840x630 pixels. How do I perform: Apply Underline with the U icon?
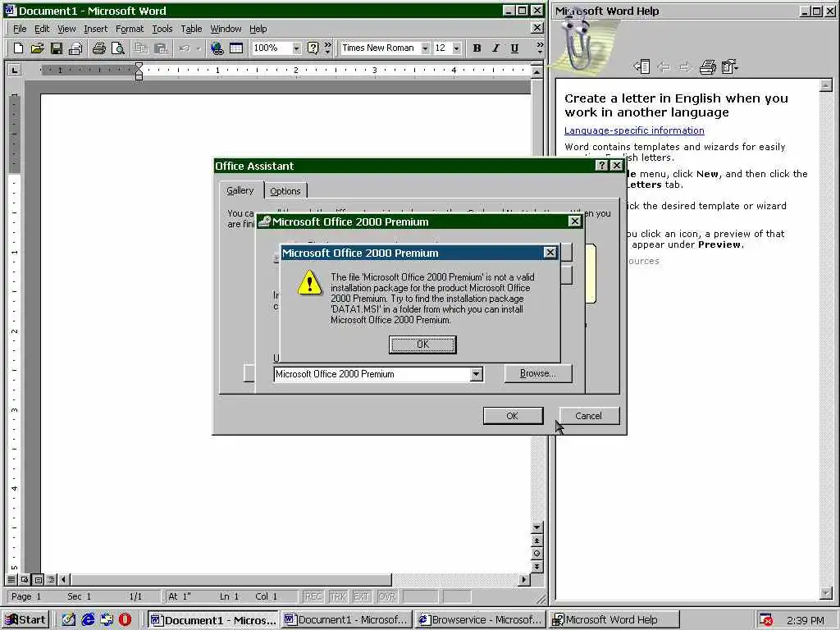(x=514, y=48)
